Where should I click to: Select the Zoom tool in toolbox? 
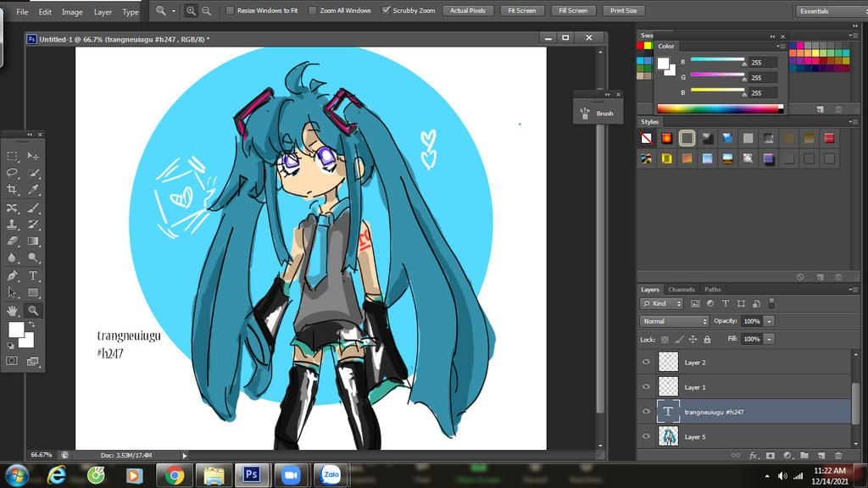pyautogui.click(x=33, y=310)
